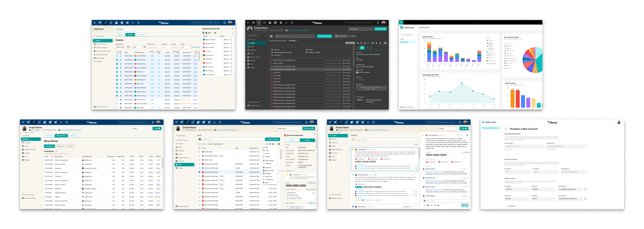The height and width of the screenshot is (229, 644).
Task: Click the New Version link in the Document Name.pdf panel
Action: click(x=311, y=189)
